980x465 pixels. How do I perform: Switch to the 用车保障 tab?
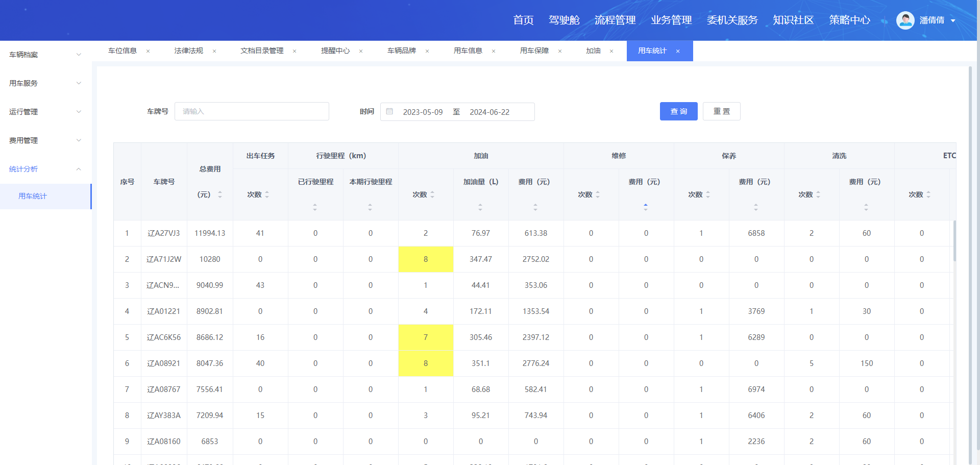(534, 51)
